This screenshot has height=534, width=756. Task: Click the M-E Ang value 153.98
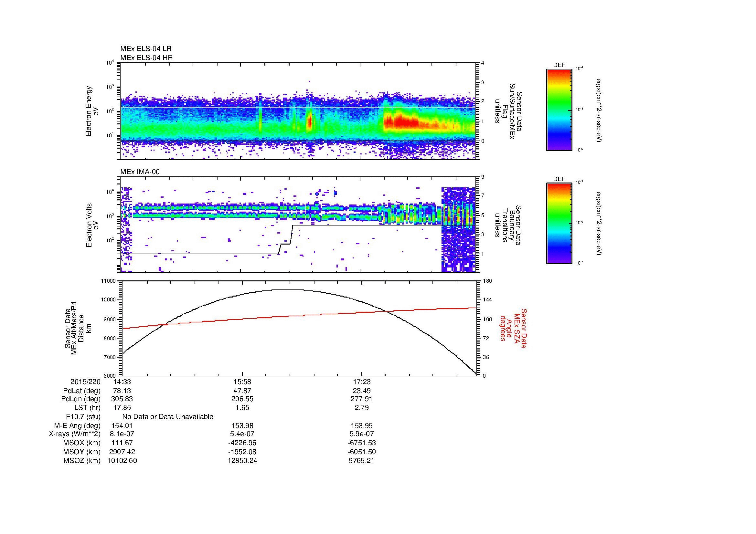242,425
